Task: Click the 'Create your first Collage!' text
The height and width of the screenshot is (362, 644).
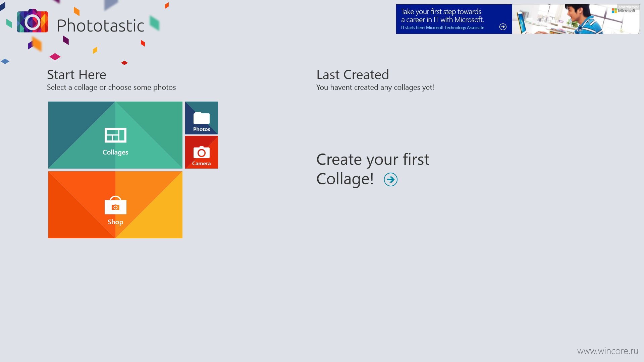Action: (x=373, y=169)
